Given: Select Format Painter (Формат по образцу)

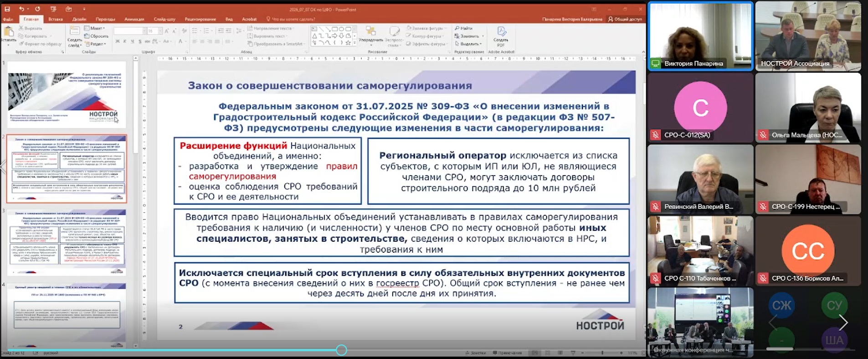Looking at the screenshot, I should (x=40, y=44).
